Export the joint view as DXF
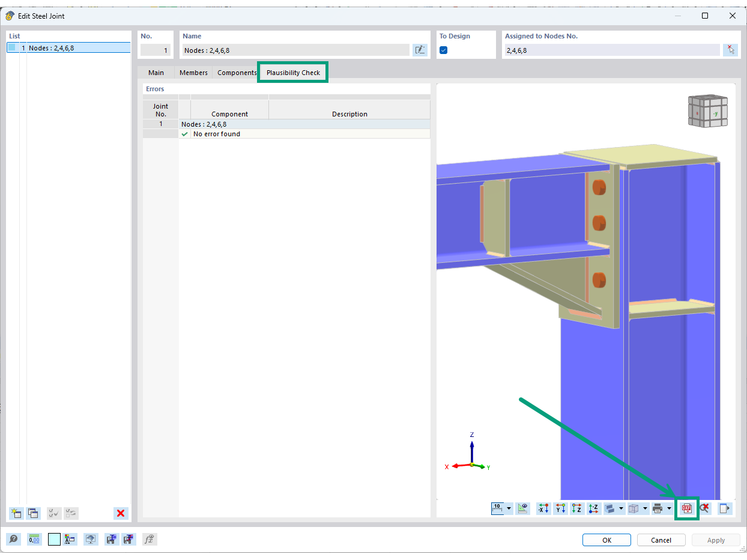The width and height of the screenshot is (747, 560). [x=686, y=508]
